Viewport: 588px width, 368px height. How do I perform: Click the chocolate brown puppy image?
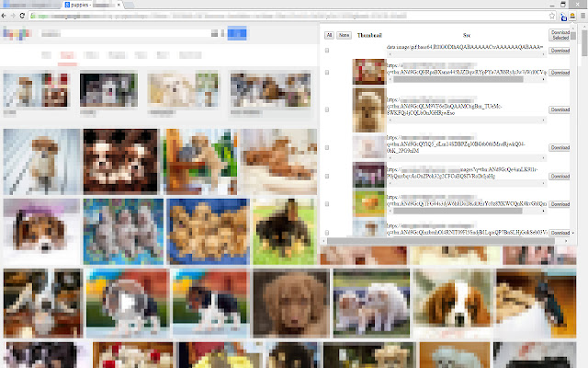click(x=289, y=300)
